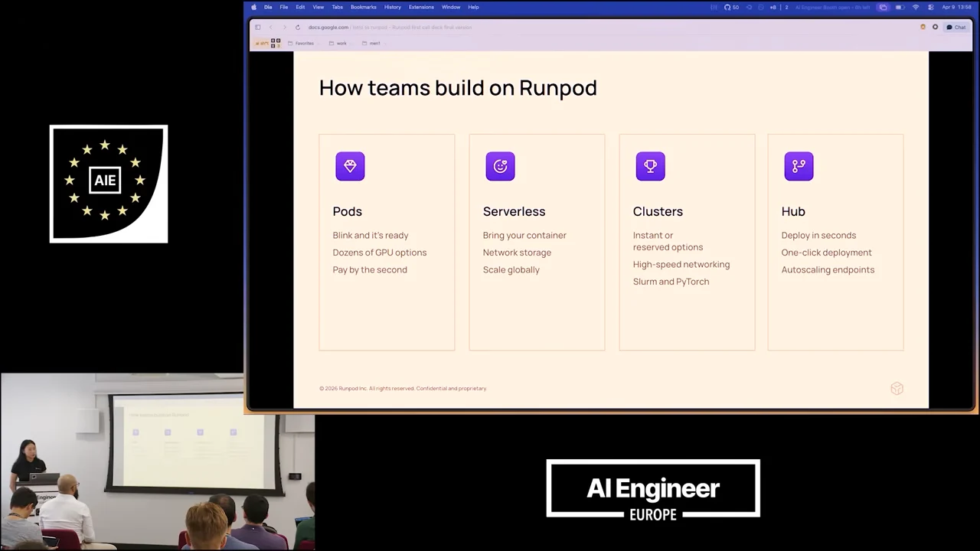Viewport: 980px width, 551px height.
Task: Click the AI Engineer Europe logo
Action: (653, 489)
